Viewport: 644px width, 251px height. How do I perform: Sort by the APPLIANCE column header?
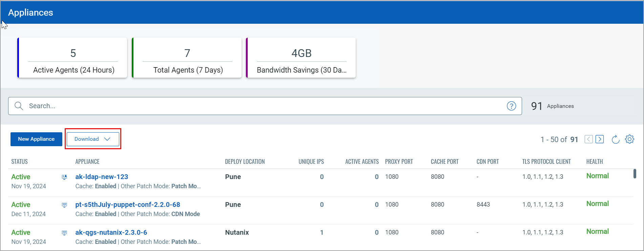tap(87, 161)
